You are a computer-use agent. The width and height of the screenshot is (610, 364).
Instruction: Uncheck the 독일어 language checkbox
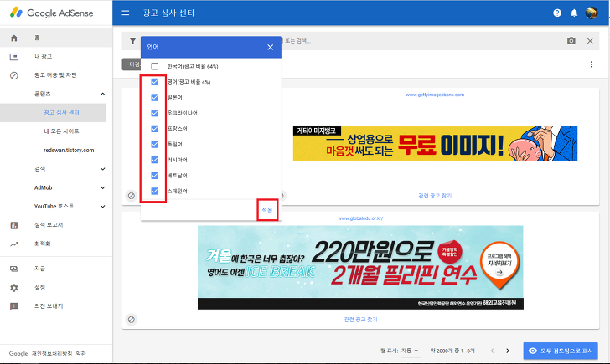tap(155, 144)
